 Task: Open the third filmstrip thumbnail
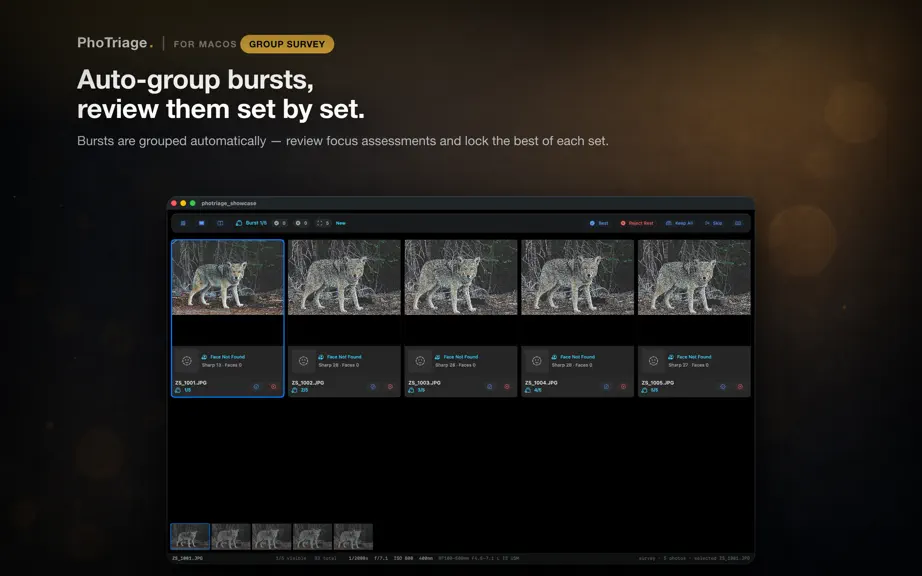pos(272,536)
